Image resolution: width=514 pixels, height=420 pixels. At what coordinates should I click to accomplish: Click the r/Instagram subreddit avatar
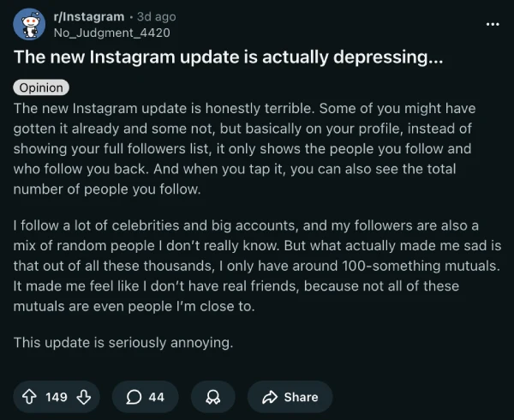click(30, 25)
